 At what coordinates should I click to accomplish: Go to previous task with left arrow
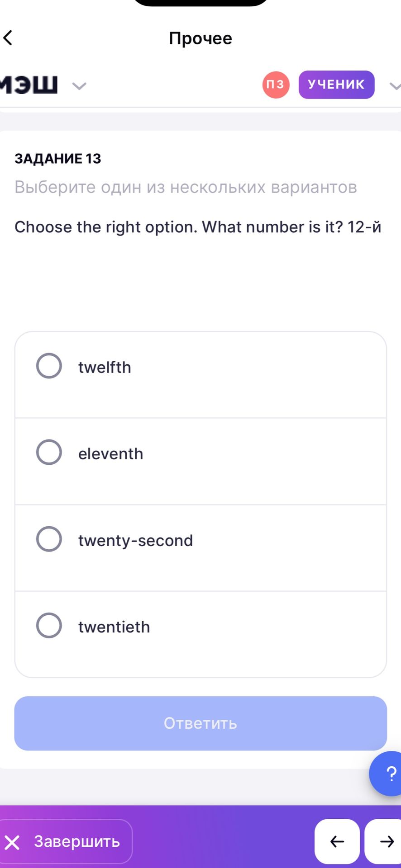pos(337,841)
